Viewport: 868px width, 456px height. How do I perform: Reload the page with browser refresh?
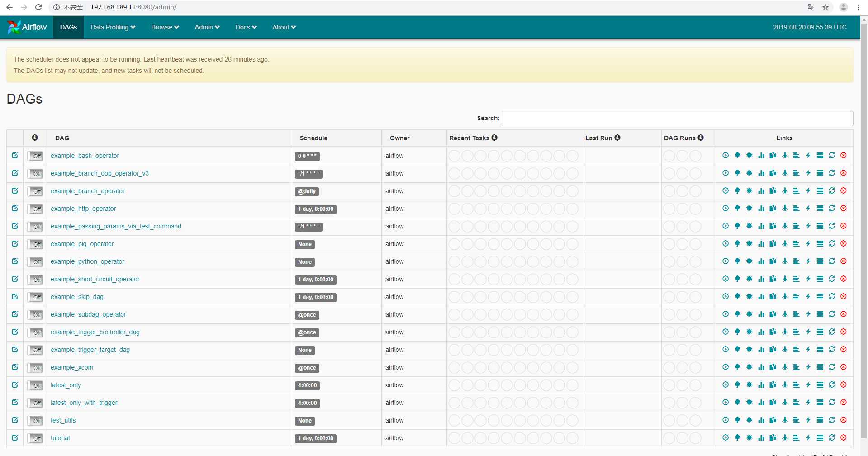pos(38,7)
